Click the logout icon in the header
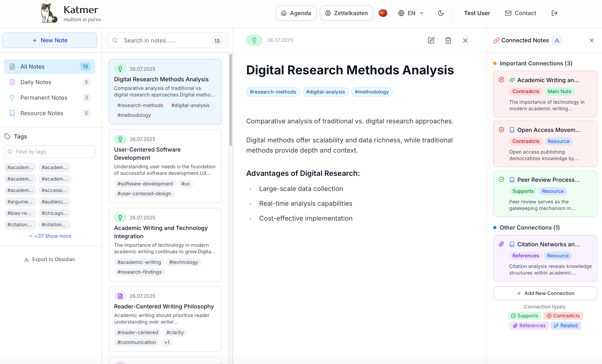This screenshot has height=364, width=602. (x=554, y=13)
